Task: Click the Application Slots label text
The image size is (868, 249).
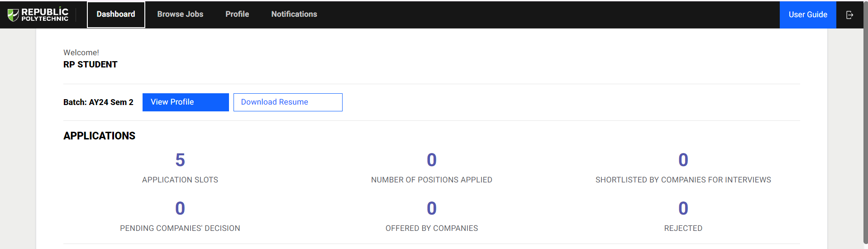Action: click(x=180, y=180)
